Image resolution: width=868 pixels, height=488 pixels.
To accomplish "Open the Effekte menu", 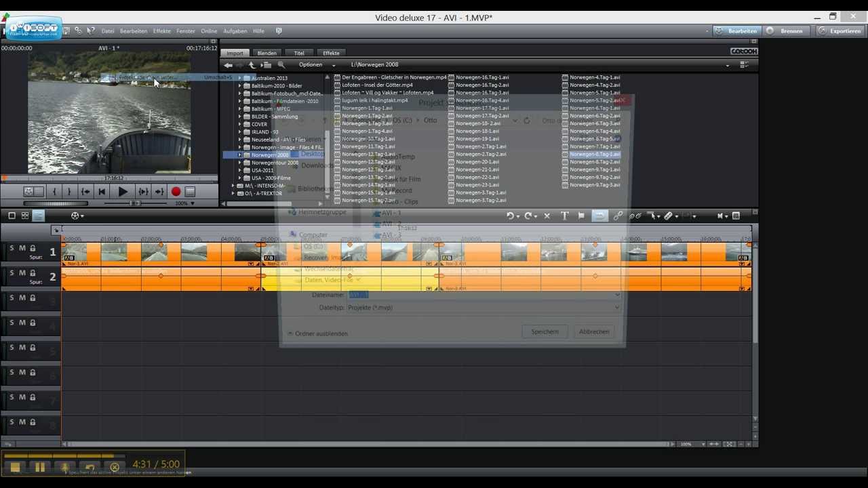I will tap(162, 31).
